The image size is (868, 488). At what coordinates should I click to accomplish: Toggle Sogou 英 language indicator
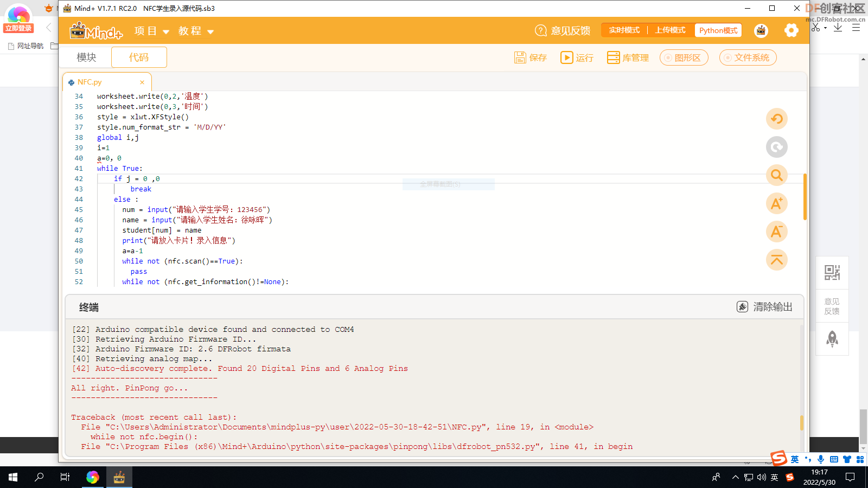tap(795, 459)
